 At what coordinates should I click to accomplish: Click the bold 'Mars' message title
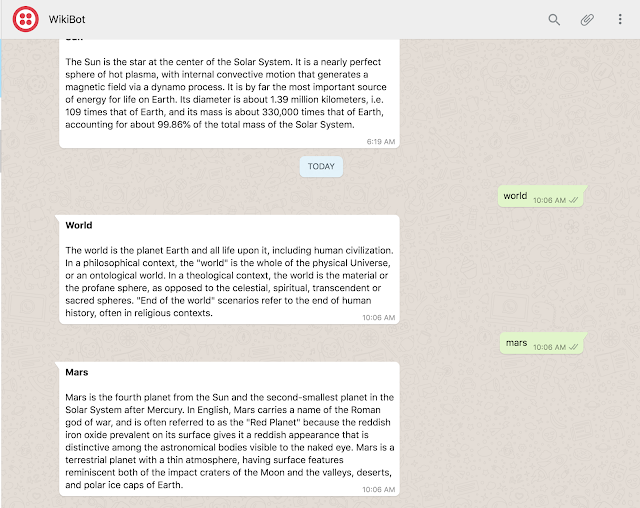pos(77,372)
